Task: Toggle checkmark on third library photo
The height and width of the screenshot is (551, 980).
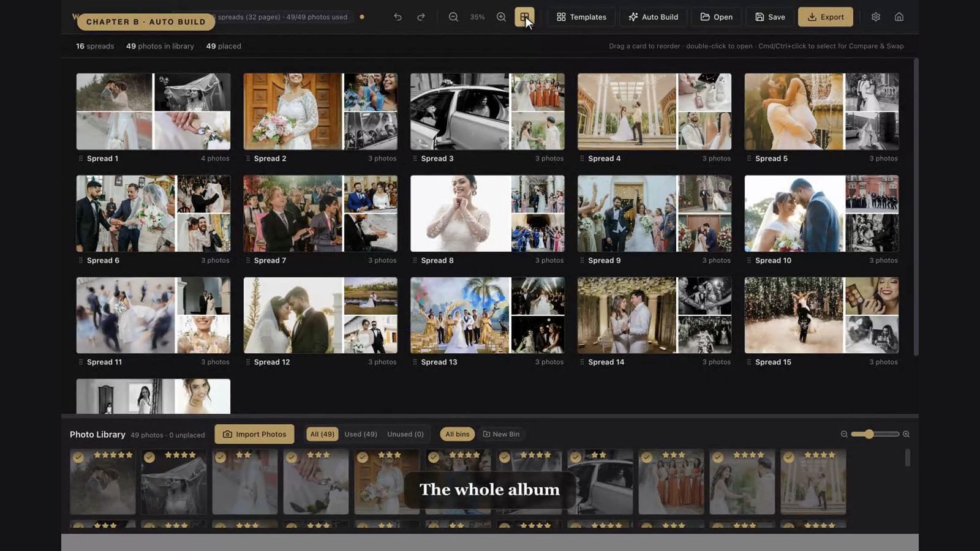Action: (221, 457)
